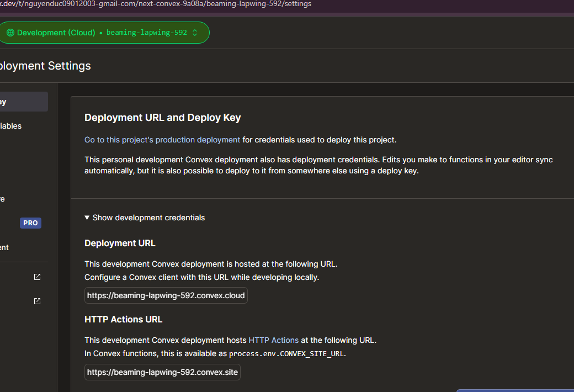Collapse the Show development credentials triangle
The width and height of the screenshot is (574, 392).
(x=87, y=218)
